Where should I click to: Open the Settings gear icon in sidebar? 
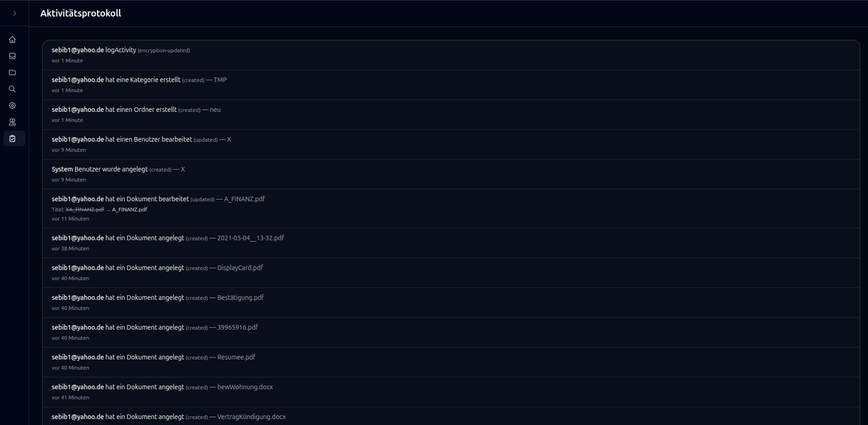(x=12, y=105)
